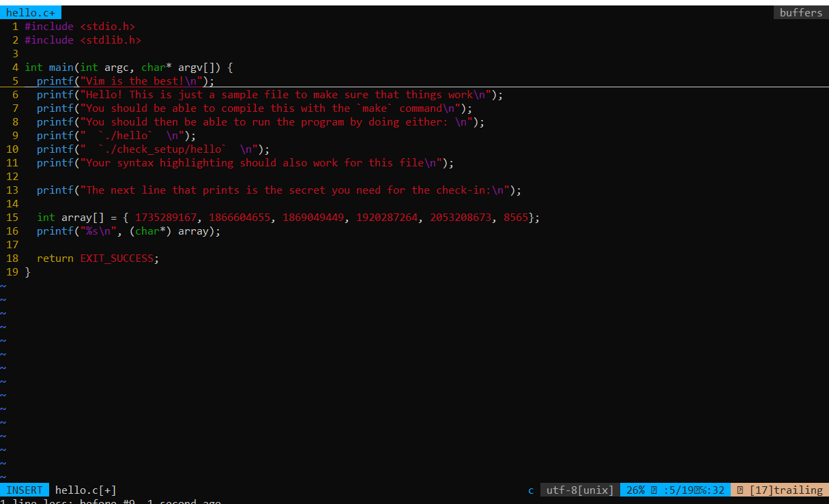Screen dimensions: 829x504
Task: Click the c filetype indicator in the status line
Action: tap(531, 490)
